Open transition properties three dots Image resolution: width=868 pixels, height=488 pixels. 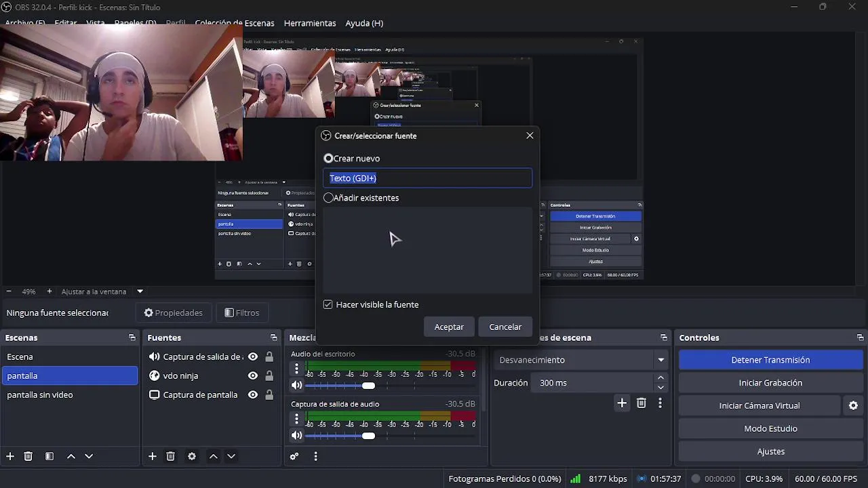tap(660, 403)
